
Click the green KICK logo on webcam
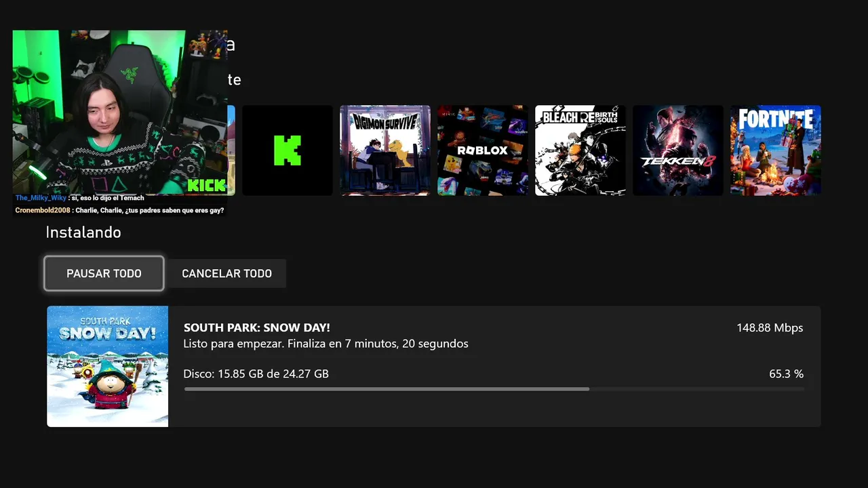[x=206, y=186]
